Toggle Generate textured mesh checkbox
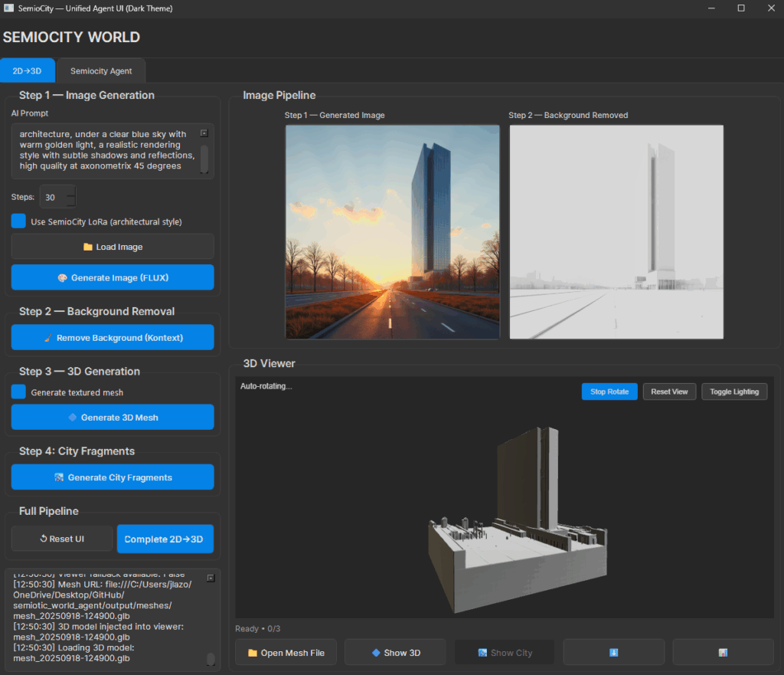784x675 pixels. (x=19, y=392)
